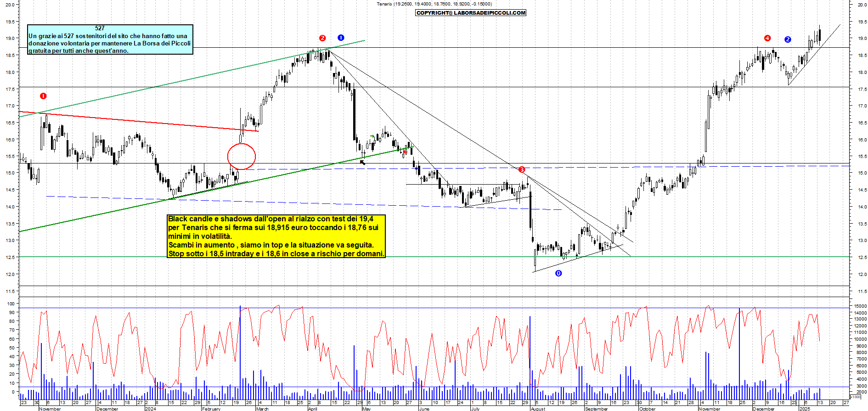The height and width of the screenshot is (411, 868).
Task: Click the '2024' year label on the date axis
Action: point(151,409)
